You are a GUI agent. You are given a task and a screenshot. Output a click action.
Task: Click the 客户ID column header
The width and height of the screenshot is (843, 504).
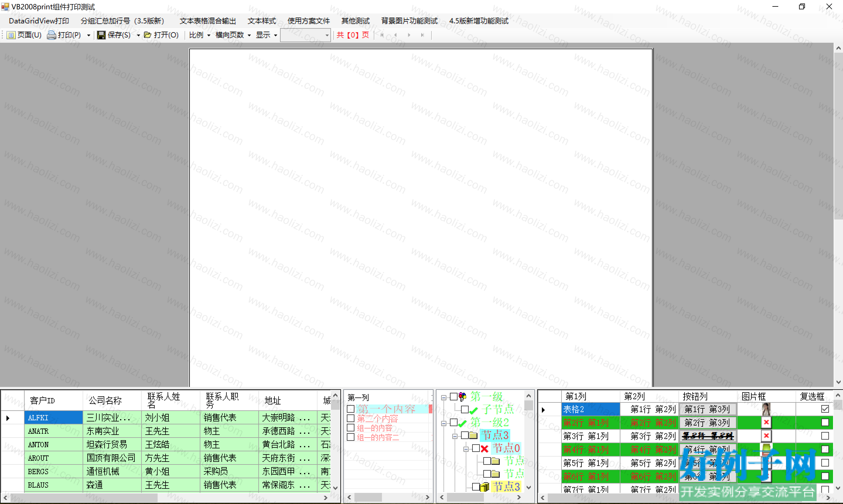coord(53,400)
